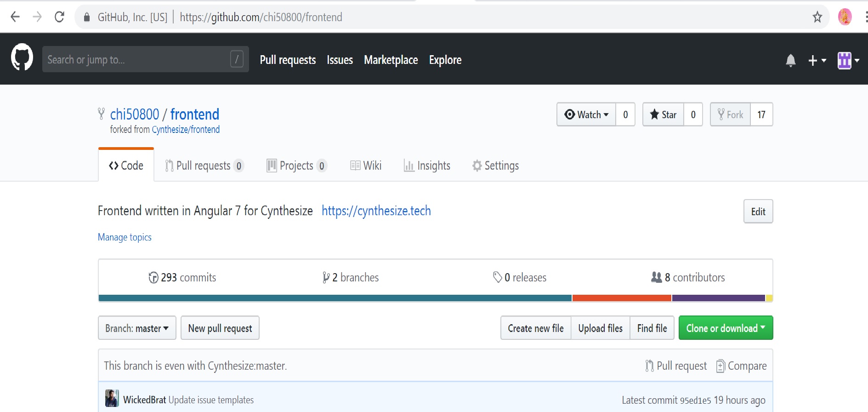View the 2 branches

(351, 277)
